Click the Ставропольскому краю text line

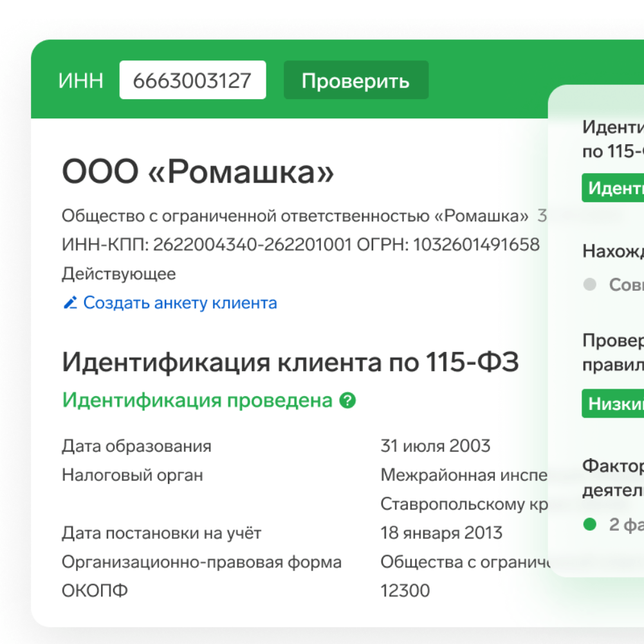[464, 504]
